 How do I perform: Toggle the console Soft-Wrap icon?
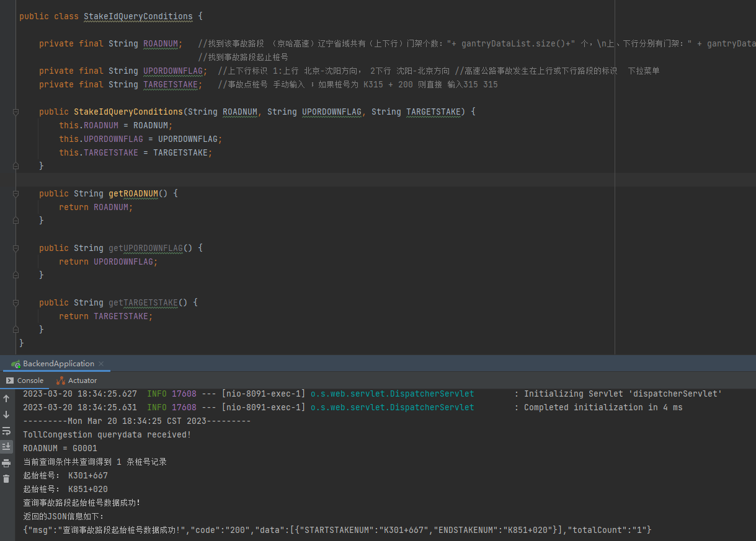click(x=6, y=431)
